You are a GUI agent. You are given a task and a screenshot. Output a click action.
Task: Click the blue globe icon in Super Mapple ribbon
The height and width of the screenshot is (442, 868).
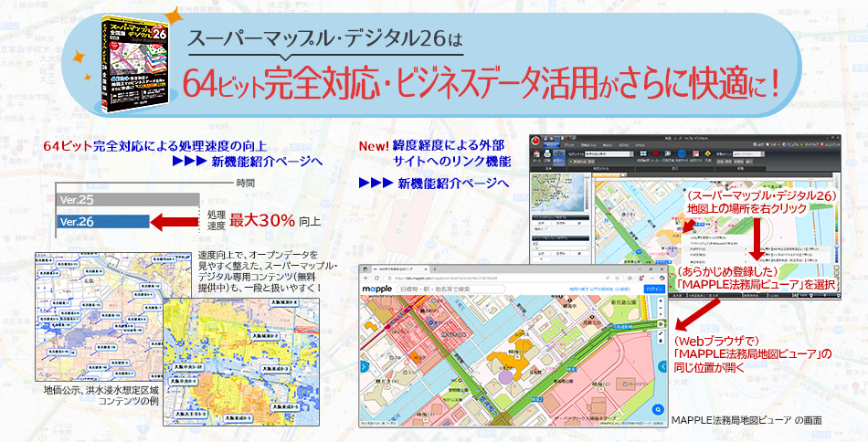click(682, 153)
